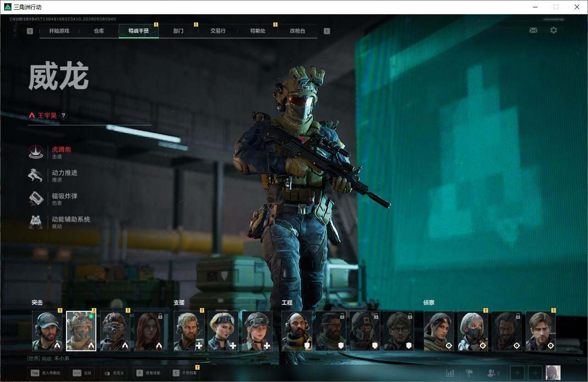Select the 特战干员 tab
The height and width of the screenshot is (382, 588).
point(139,31)
